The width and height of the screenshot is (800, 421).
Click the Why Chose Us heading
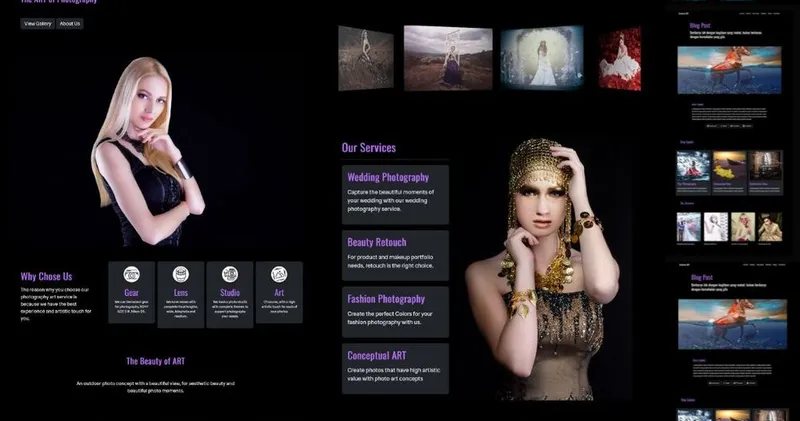46,277
